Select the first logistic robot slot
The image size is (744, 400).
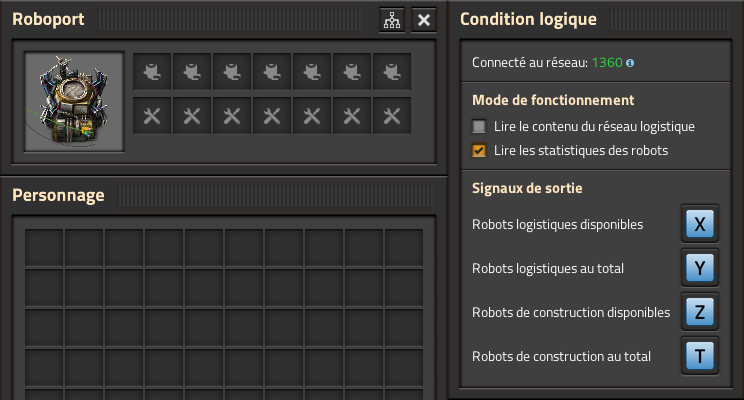152,72
